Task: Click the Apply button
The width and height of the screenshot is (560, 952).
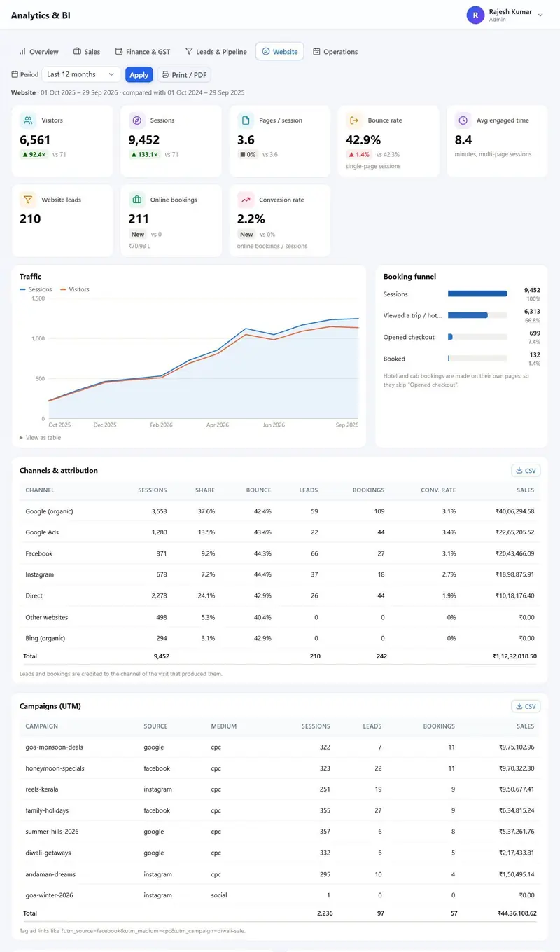Action: pos(139,75)
